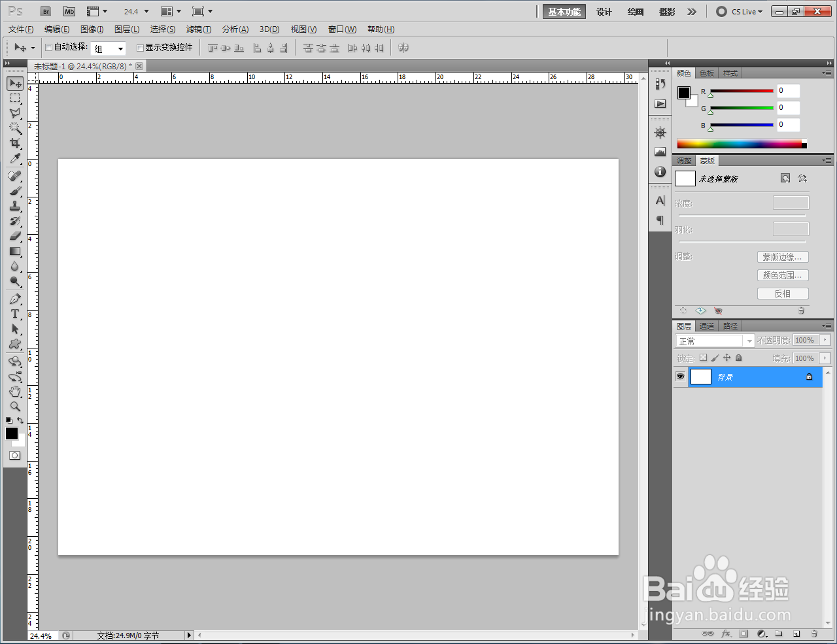The width and height of the screenshot is (837, 644).
Task: Expand the 组 auto-select dropdown
Action: click(108, 48)
